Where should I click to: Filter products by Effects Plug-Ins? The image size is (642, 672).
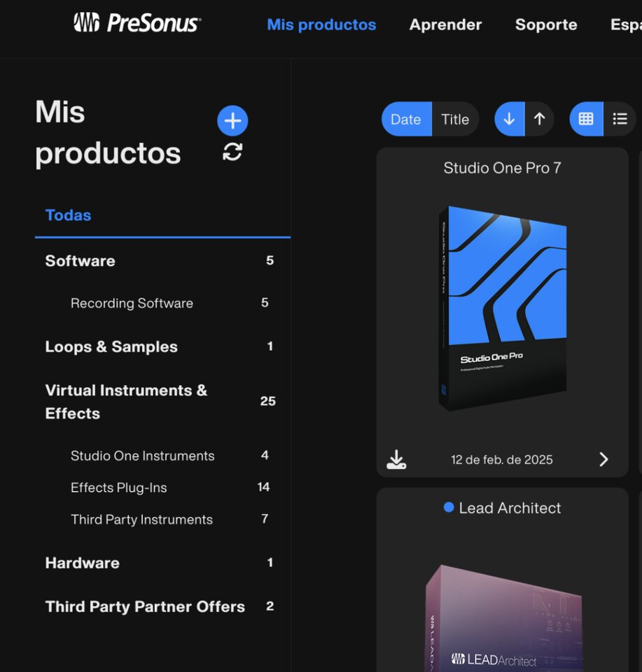click(x=119, y=487)
